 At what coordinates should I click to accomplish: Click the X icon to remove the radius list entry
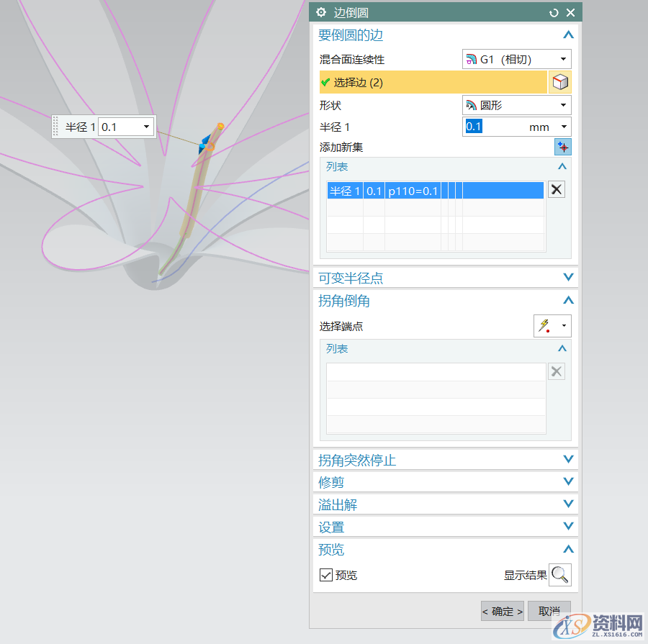[x=556, y=189]
